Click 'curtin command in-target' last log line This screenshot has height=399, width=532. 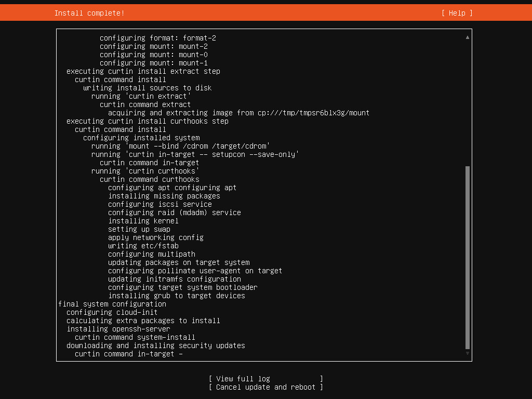128,354
